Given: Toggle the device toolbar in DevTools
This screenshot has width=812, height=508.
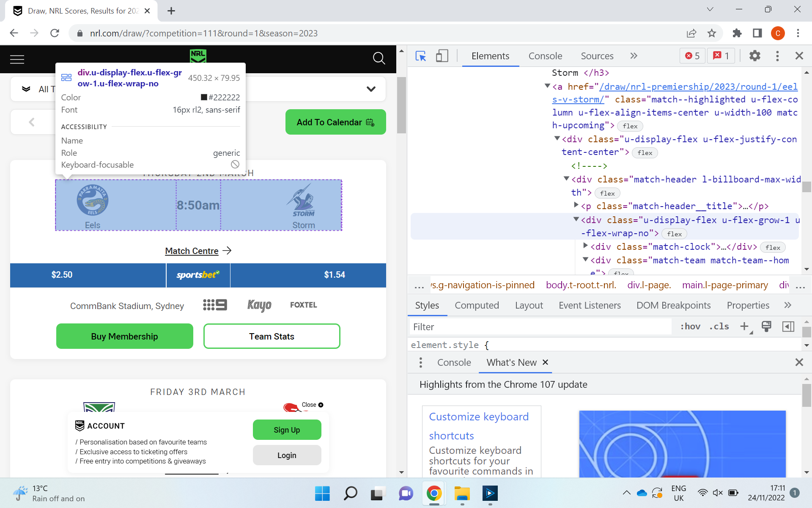Looking at the screenshot, I should pos(442,56).
